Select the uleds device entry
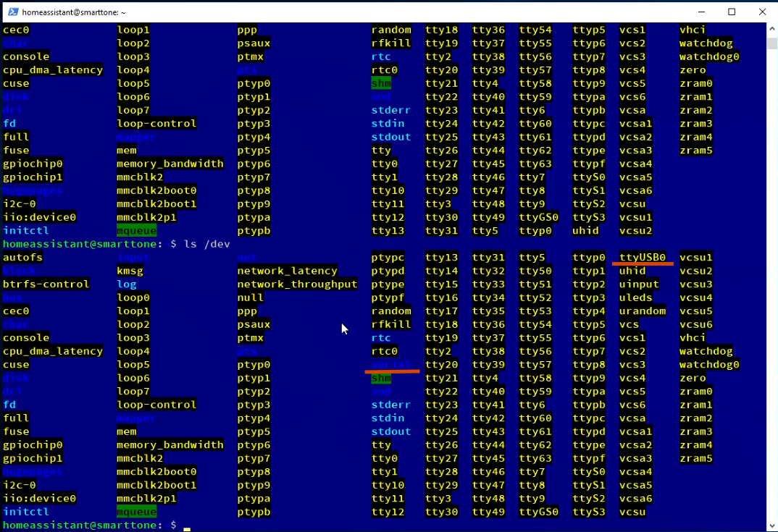The width and height of the screenshot is (778, 532). [x=635, y=297]
